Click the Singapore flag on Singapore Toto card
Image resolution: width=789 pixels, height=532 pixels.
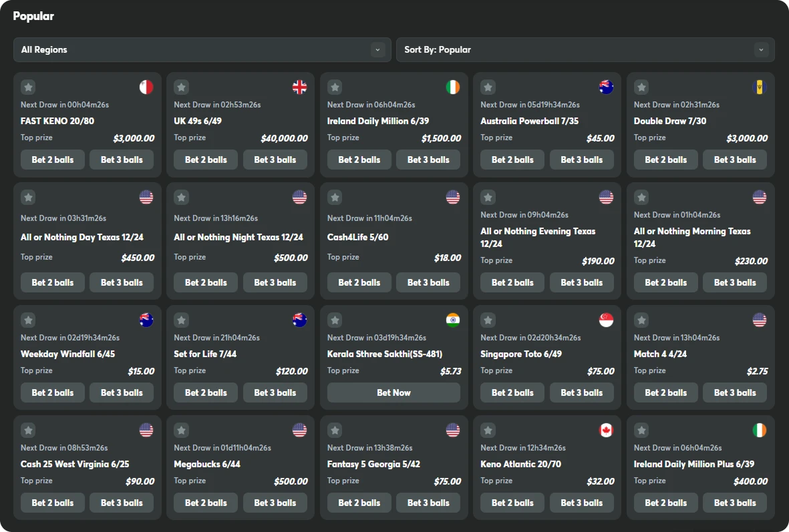pyautogui.click(x=606, y=320)
